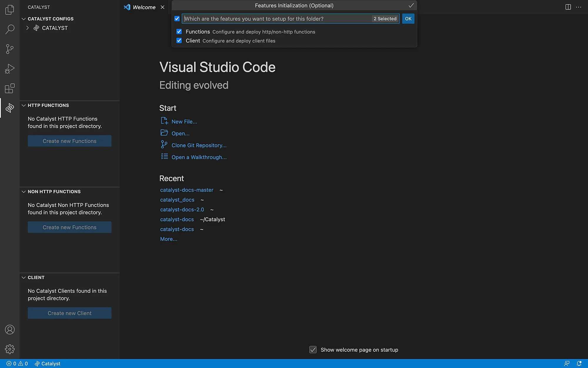The width and height of the screenshot is (588, 368).
Task: Open the Manage gear icon
Action: pyautogui.click(x=10, y=349)
